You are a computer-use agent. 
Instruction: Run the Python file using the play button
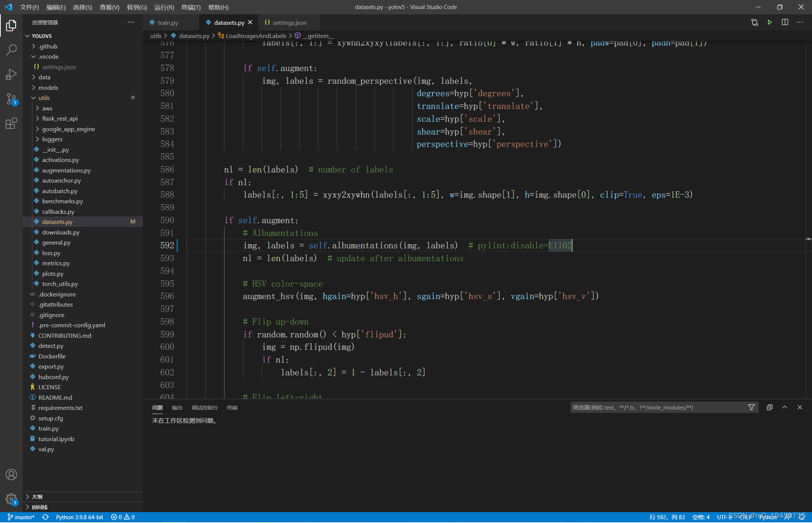click(770, 22)
